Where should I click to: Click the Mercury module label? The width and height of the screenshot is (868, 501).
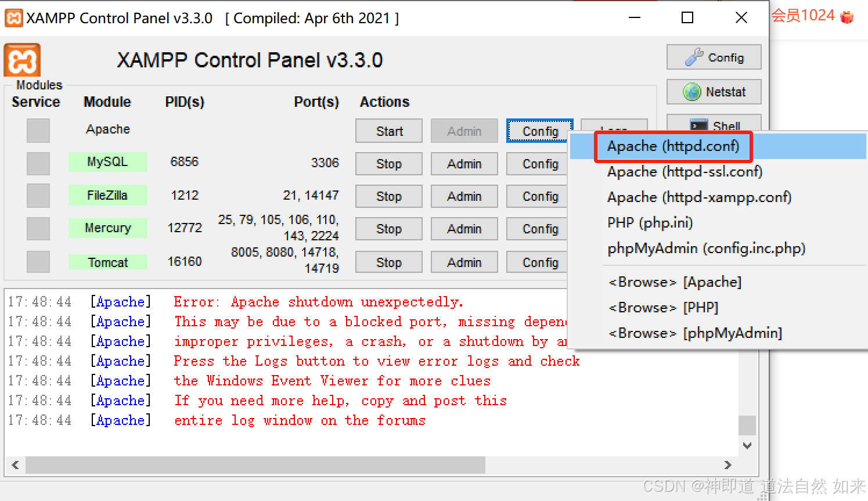coord(107,228)
